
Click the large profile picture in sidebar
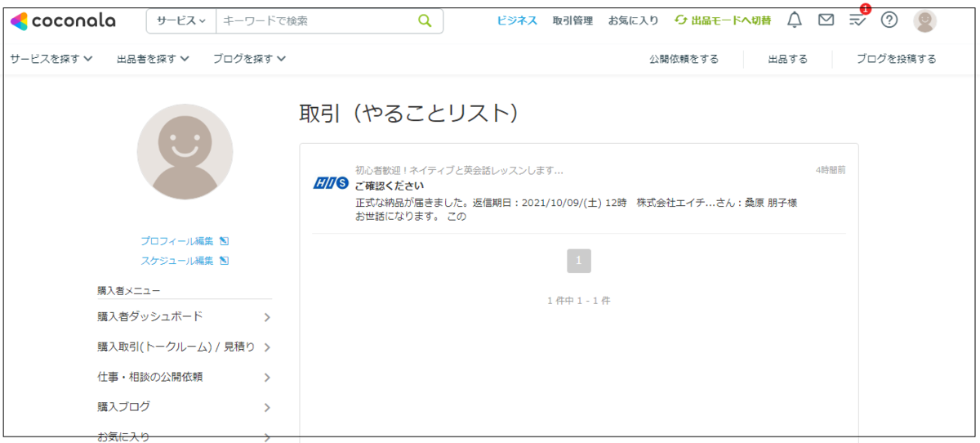pos(185,152)
